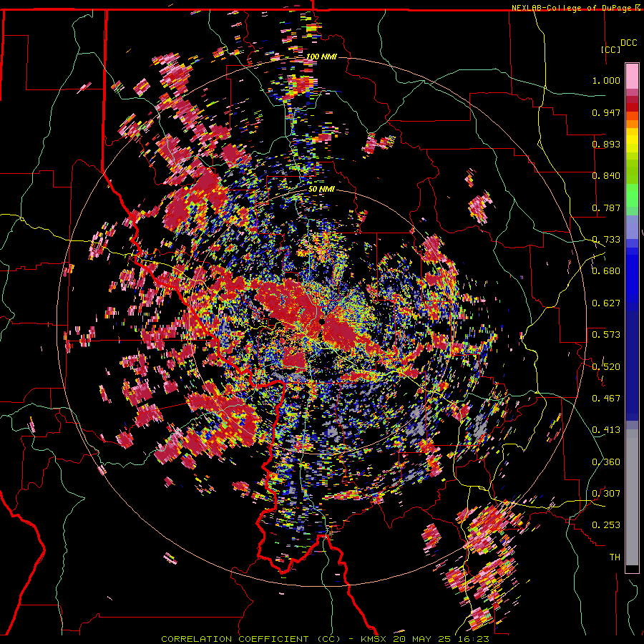The image size is (644, 644).
Task: Click the Correlation Coefficient KMSX timestamp caption
Action: click(x=326, y=639)
